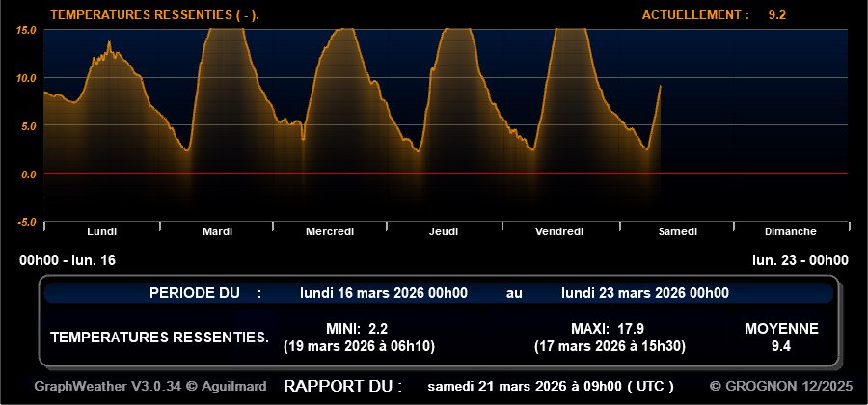Screen dimensions: 868x405
Task: Click the Lundi day label on the axis
Action: click(x=101, y=231)
